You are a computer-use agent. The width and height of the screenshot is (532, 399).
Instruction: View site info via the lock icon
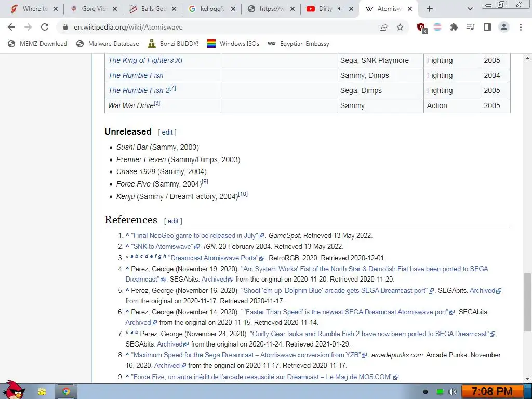tap(65, 27)
